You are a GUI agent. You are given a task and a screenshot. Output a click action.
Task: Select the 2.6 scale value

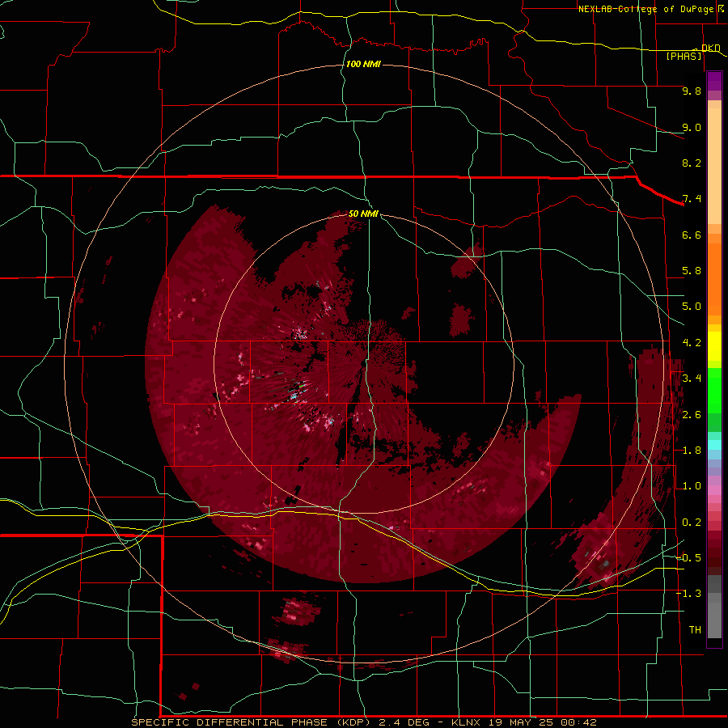point(692,415)
